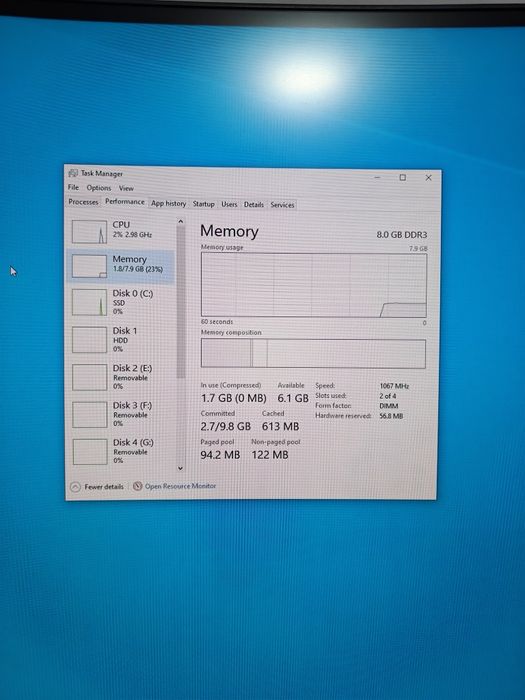Click the CPU mini graph thumbnail
The image size is (525, 700).
tap(89, 232)
